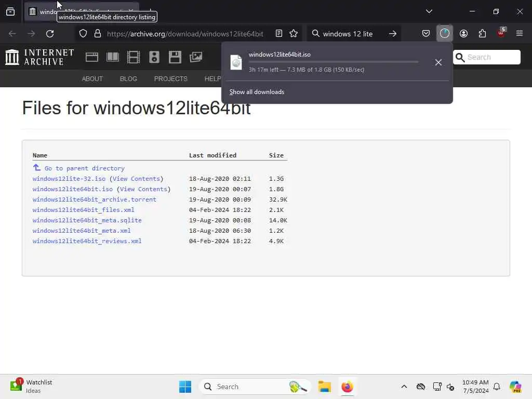Open Internet Archive video film icon
This screenshot has width=532, height=399.
point(134,57)
